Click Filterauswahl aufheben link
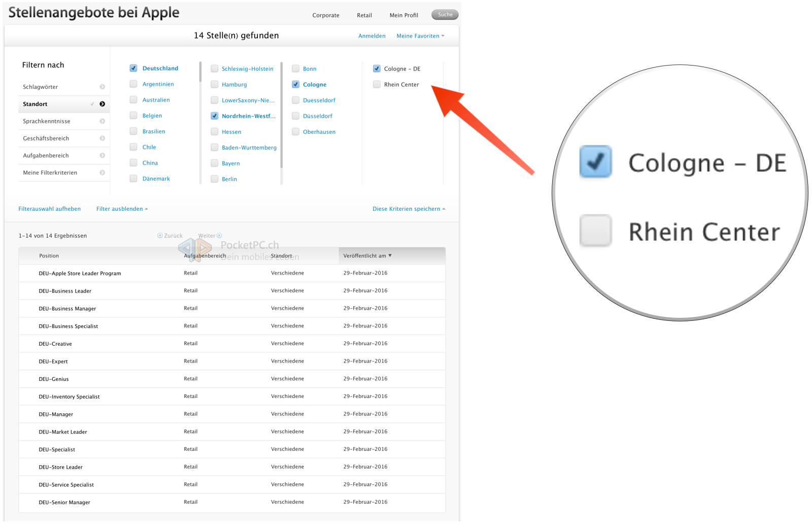Viewport: 812px width, 524px height. coord(50,209)
